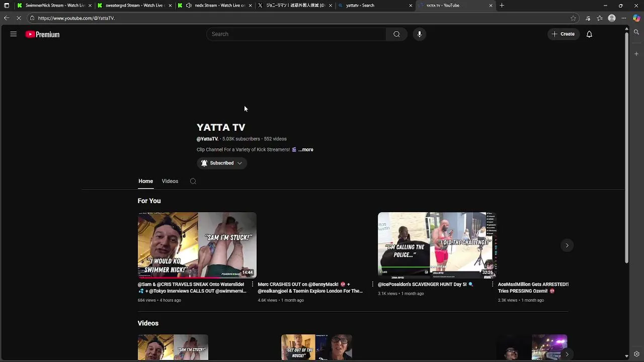Open new browser tab plus button
The height and width of the screenshot is (362, 644).
click(x=502, y=6)
